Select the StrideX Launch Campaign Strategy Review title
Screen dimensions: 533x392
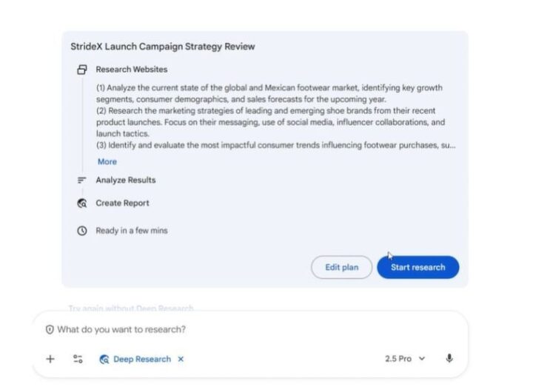click(x=162, y=47)
